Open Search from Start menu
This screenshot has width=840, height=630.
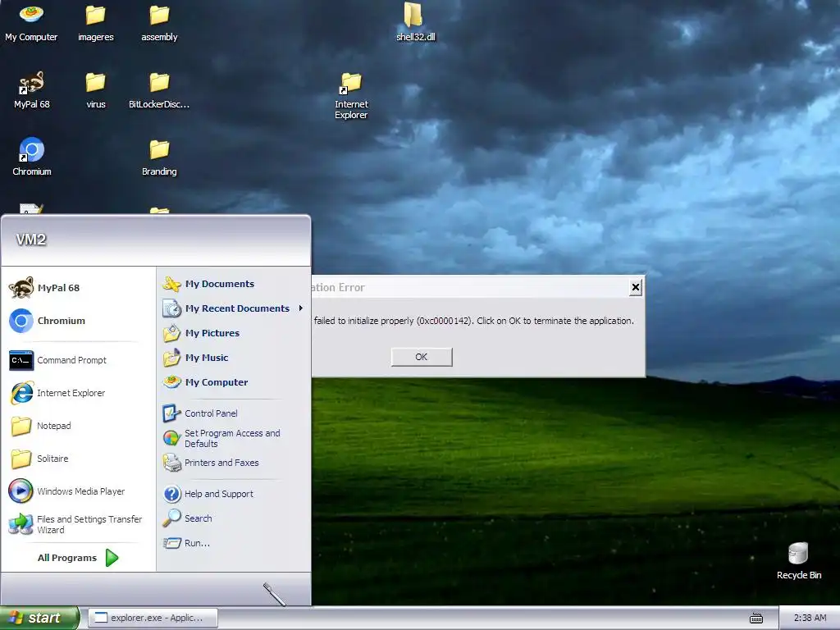click(233, 518)
